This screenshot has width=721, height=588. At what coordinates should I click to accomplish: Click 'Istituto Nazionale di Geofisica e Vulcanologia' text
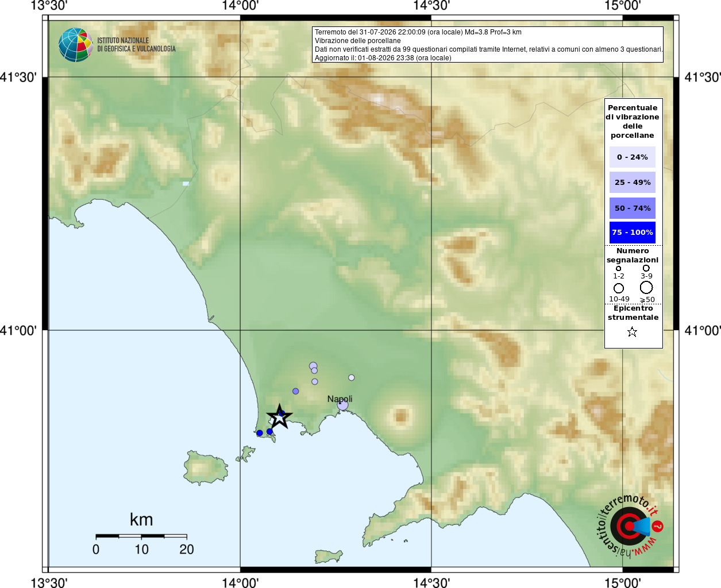pyautogui.click(x=136, y=45)
